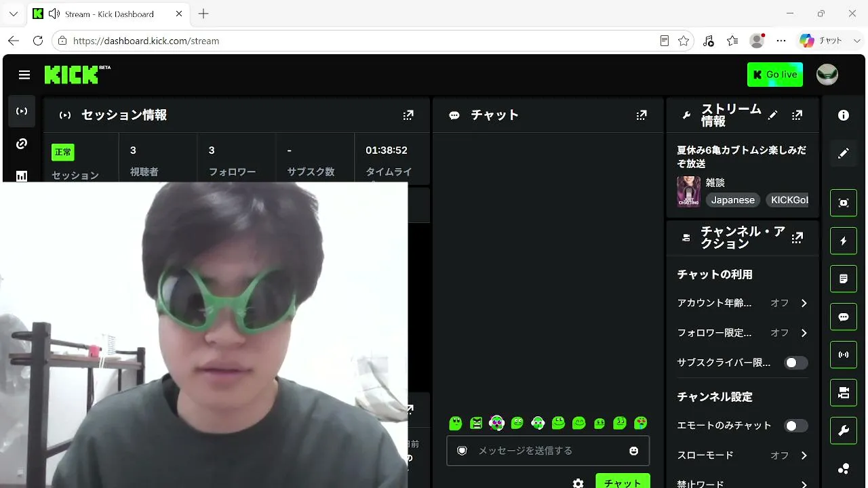Click the pencil edit icon in the right rail

pyautogui.click(x=844, y=154)
